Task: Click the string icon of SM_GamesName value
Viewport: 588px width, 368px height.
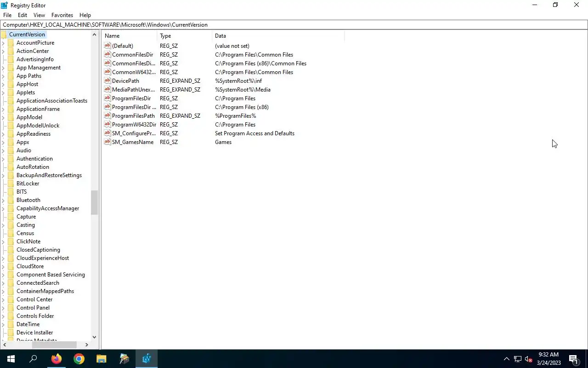Action: 107,142
